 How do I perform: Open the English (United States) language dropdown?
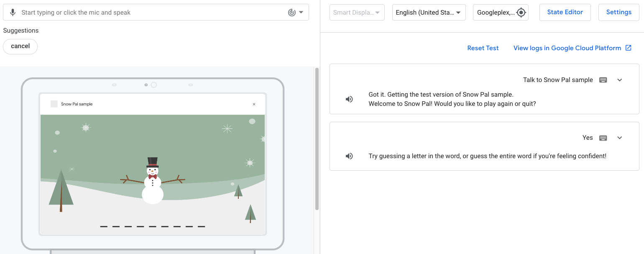point(429,13)
